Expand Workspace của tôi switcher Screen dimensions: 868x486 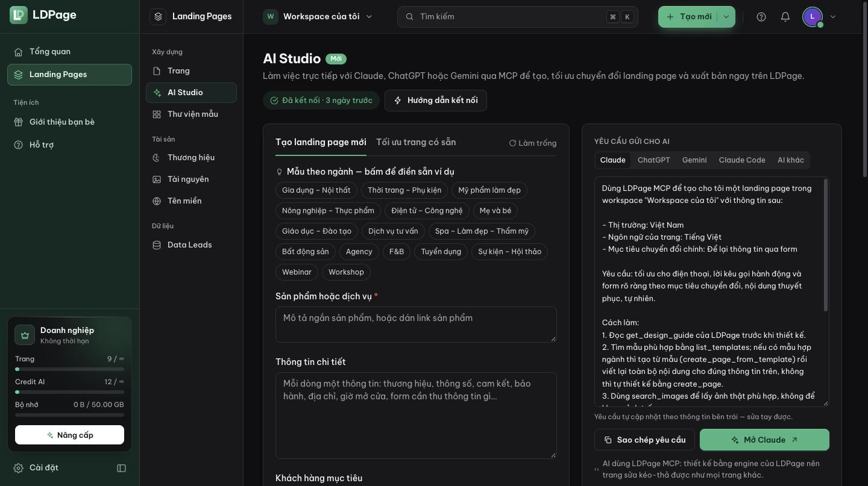(318, 17)
